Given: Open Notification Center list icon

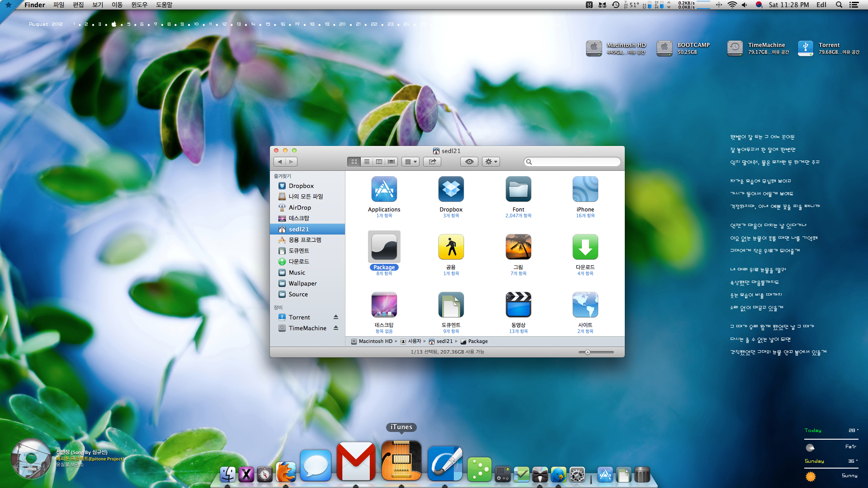Looking at the screenshot, I should tap(854, 5).
